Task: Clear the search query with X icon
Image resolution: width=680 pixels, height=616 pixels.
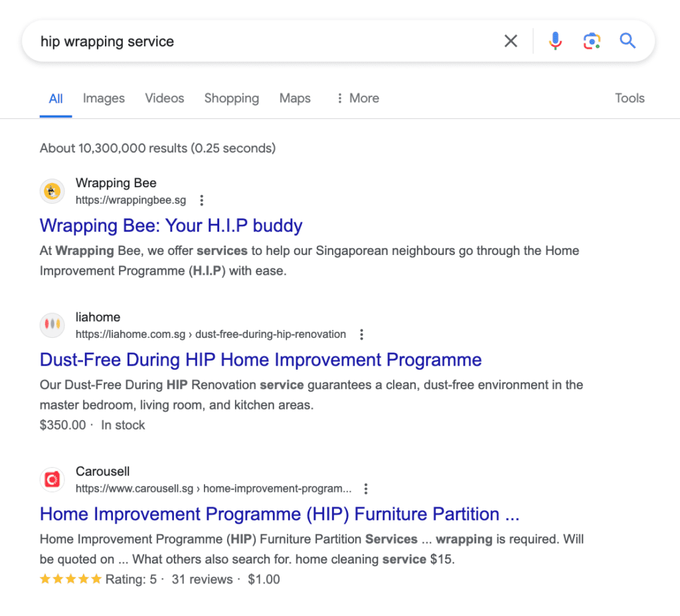Action: coord(510,41)
